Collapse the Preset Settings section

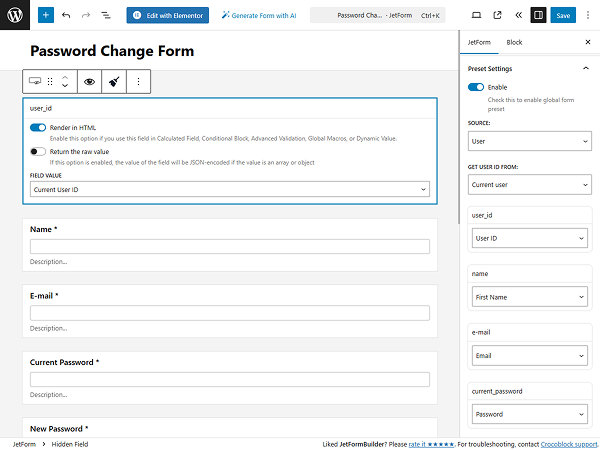coord(586,67)
